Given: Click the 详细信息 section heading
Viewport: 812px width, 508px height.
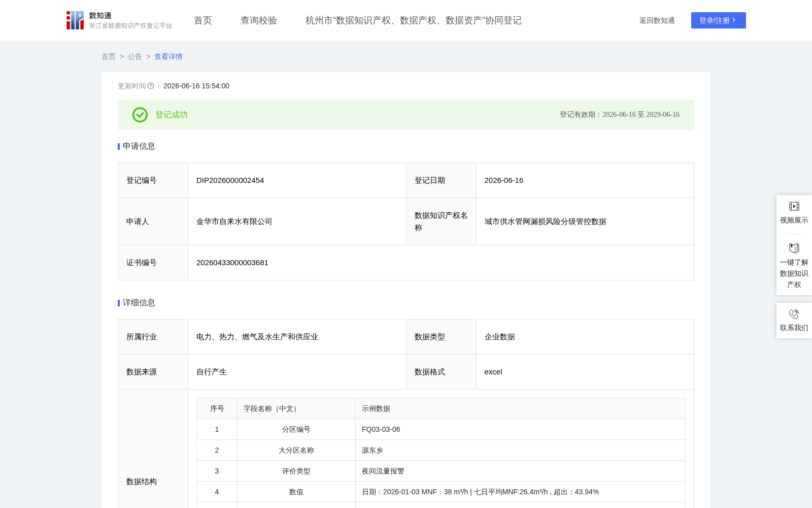Looking at the screenshot, I should [139, 303].
